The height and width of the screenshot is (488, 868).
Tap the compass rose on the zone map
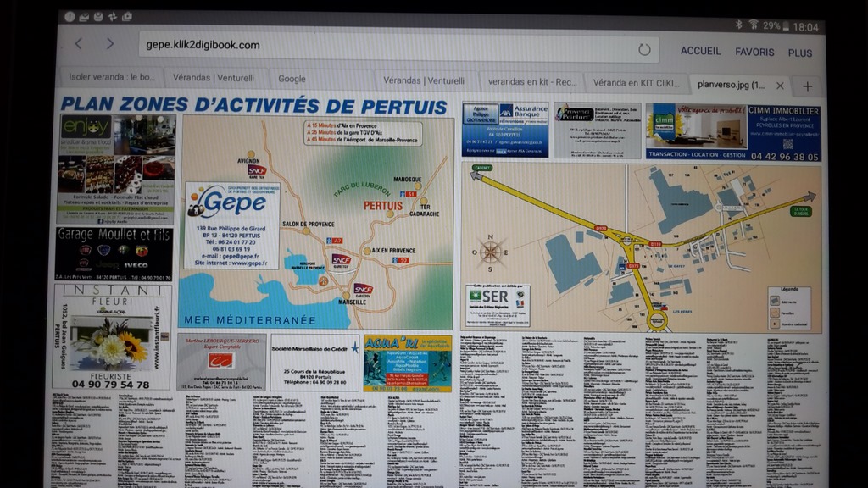click(x=490, y=252)
